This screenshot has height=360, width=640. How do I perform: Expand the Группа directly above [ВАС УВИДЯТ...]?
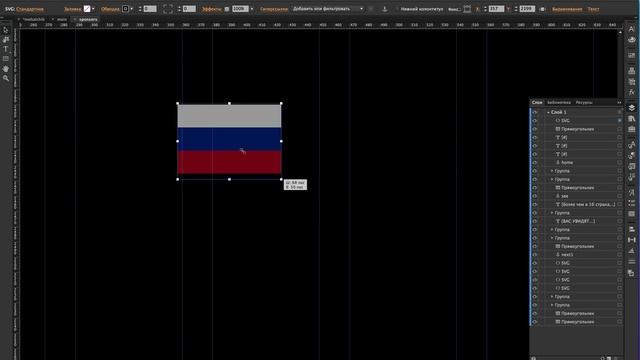[552, 213]
